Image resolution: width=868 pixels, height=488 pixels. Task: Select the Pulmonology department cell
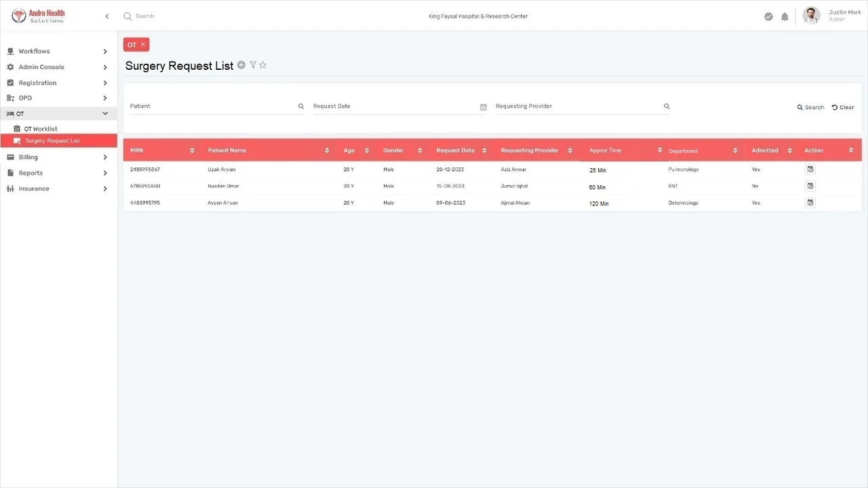click(684, 169)
